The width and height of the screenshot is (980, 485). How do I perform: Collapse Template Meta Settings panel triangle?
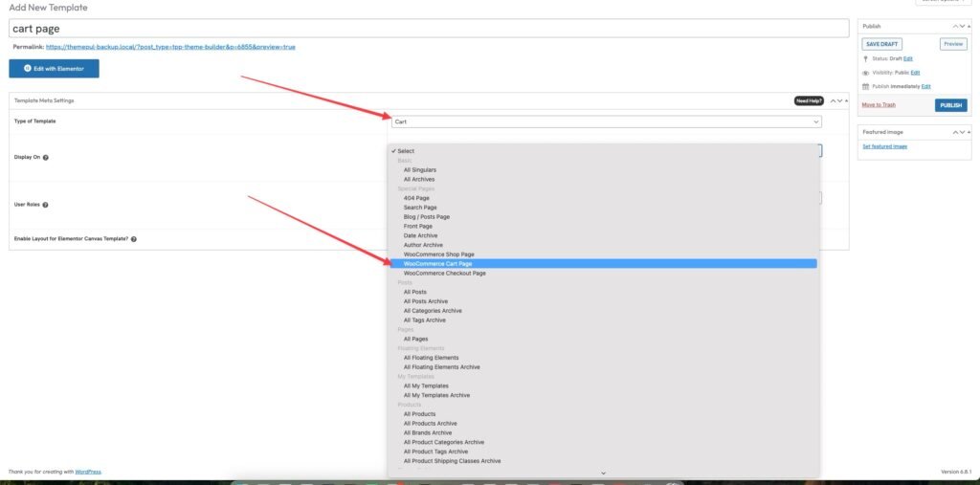[846, 100]
